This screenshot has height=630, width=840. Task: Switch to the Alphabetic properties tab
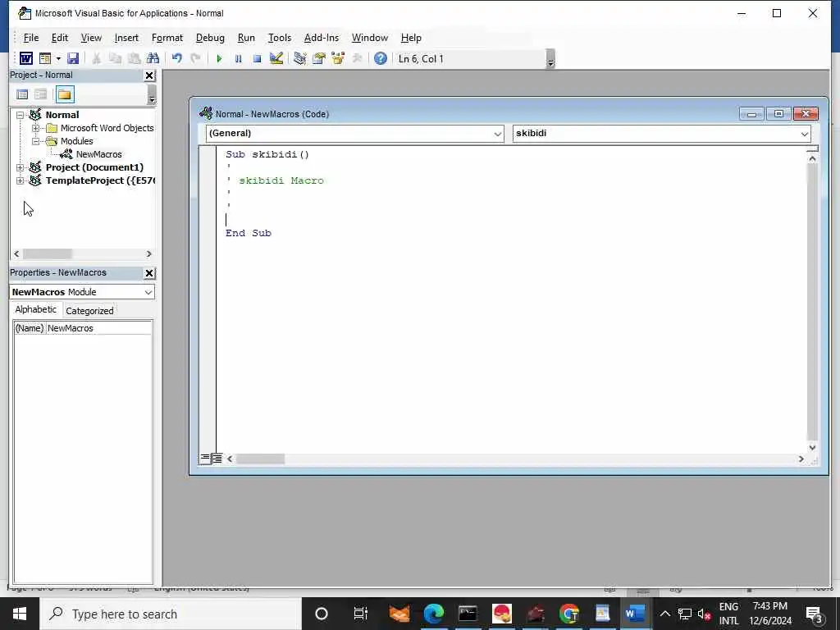tap(35, 309)
